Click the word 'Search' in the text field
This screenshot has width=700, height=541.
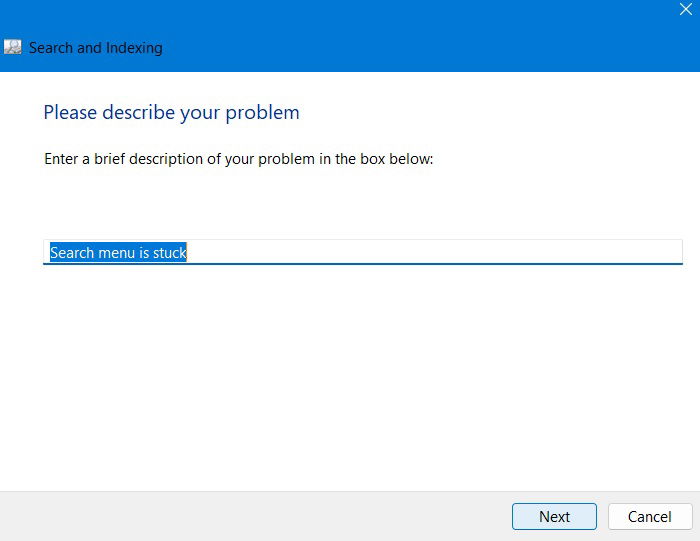(72, 253)
